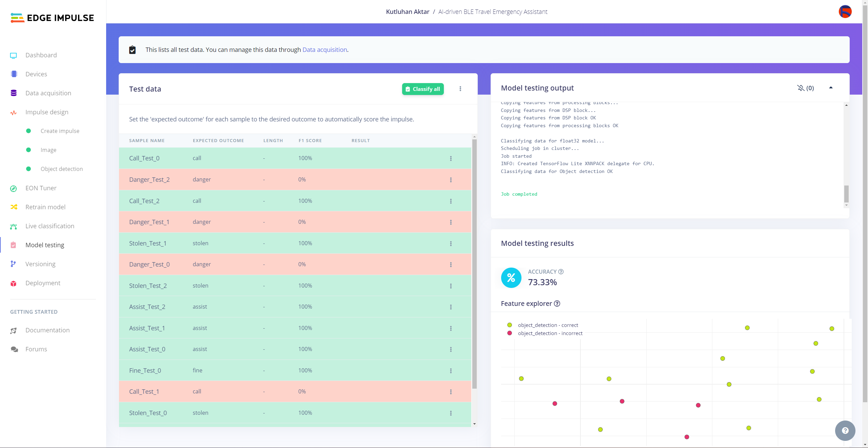
Task: Open the EON Tuner page
Action: tap(41, 188)
